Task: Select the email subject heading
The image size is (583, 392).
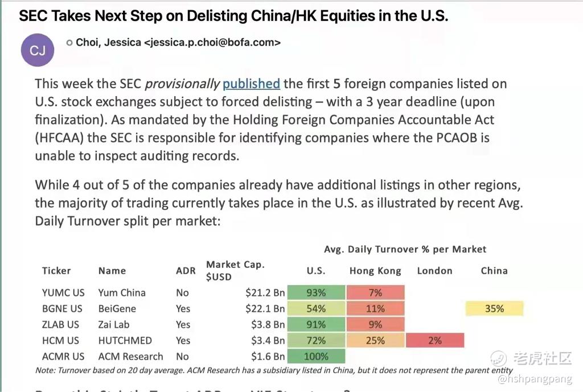Action: coord(233,16)
